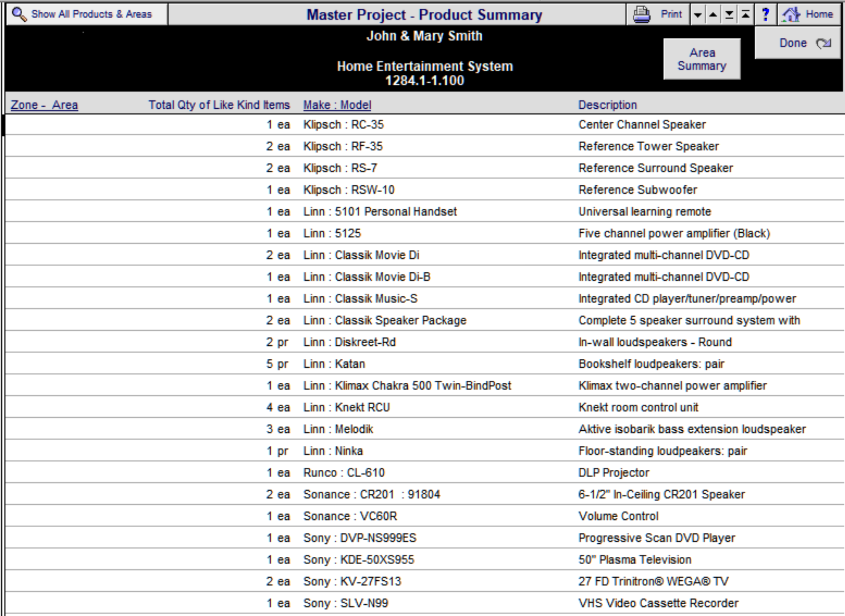This screenshot has width=845, height=616.
Task: Click the Description column header
Action: point(607,105)
